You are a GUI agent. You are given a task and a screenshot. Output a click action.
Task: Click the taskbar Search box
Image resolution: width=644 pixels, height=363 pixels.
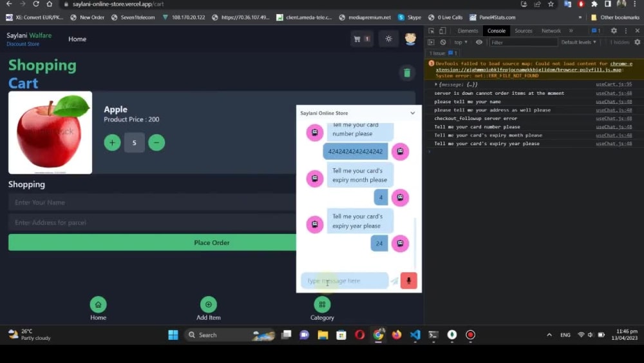230,335
